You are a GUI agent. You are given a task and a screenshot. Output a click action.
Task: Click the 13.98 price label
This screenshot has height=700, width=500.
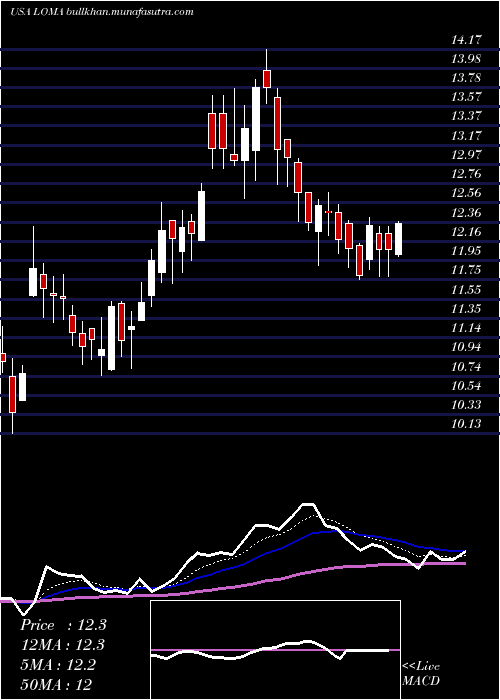tap(466, 59)
